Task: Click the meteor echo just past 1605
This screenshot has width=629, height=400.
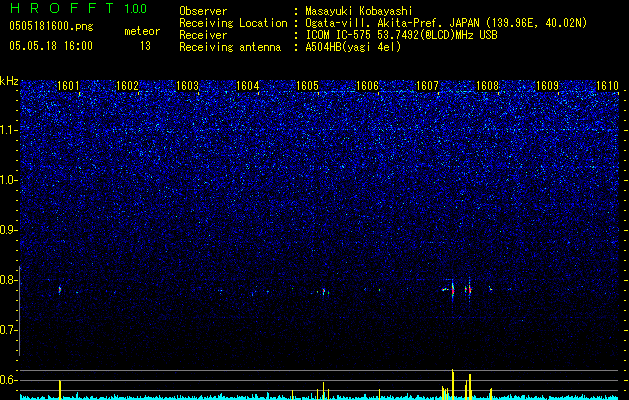Action: (x=324, y=292)
